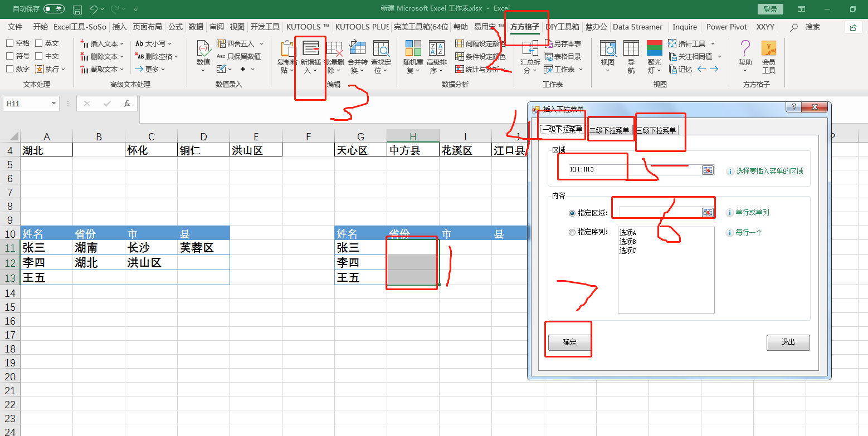Click 只保留数值 in ribbon
The width and height of the screenshot is (868, 436).
coord(239,56)
